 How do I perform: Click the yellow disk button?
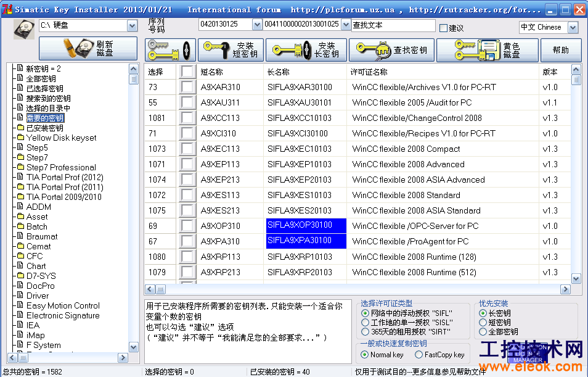point(488,50)
